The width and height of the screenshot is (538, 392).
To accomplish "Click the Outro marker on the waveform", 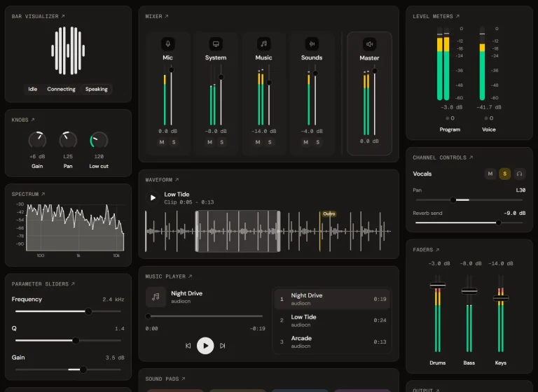I will 329,213.
